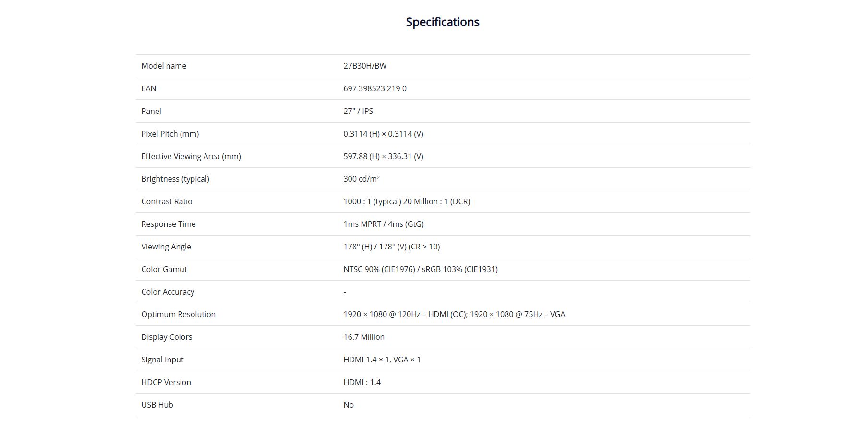Click the Optimum Resolution value text
This screenshot has width=868, height=422.
coord(454,314)
